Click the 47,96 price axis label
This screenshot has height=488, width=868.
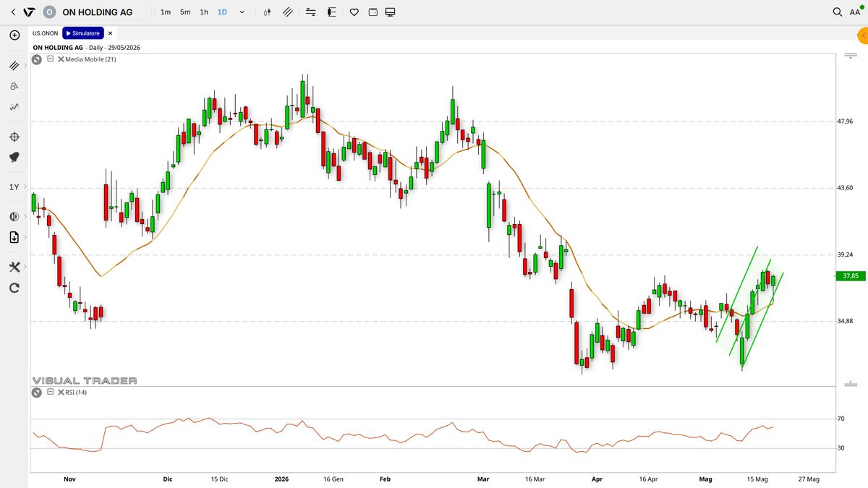tap(845, 121)
